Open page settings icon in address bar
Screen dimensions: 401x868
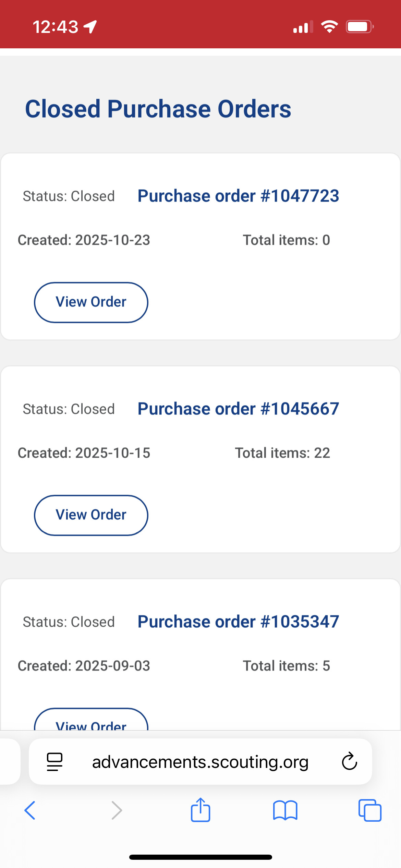pos(54,762)
